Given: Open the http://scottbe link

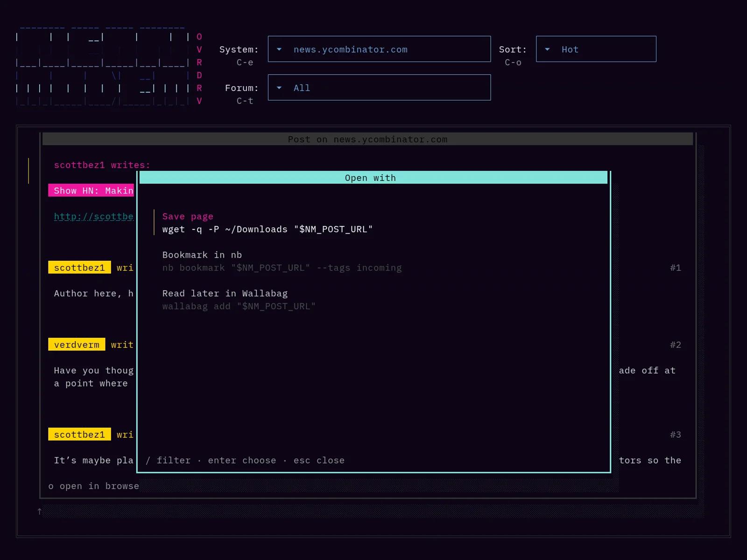Looking at the screenshot, I should 94,217.
